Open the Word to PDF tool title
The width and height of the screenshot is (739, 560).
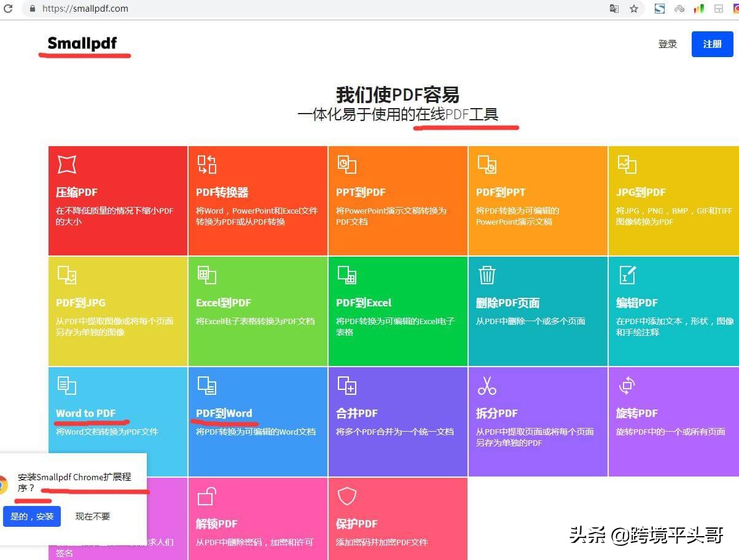click(x=85, y=413)
